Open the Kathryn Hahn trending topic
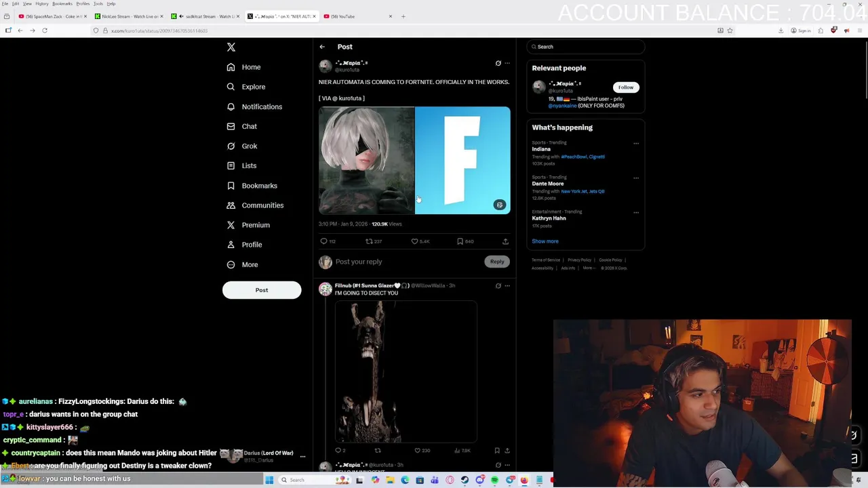868x488 pixels. point(549,218)
